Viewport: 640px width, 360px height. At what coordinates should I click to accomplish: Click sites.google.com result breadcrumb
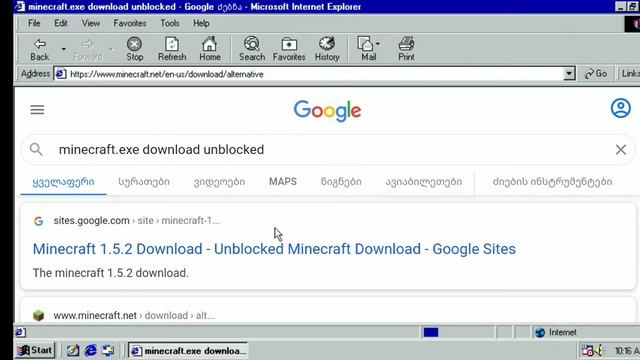coord(136,220)
